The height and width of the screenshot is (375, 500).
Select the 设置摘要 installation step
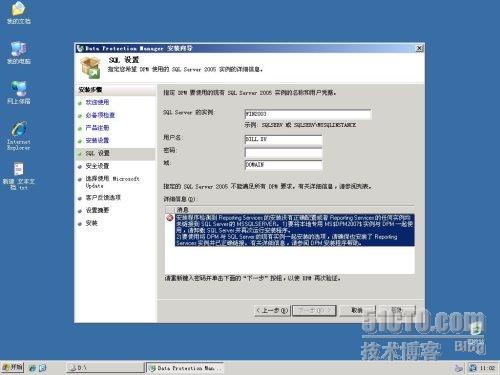[x=97, y=210]
